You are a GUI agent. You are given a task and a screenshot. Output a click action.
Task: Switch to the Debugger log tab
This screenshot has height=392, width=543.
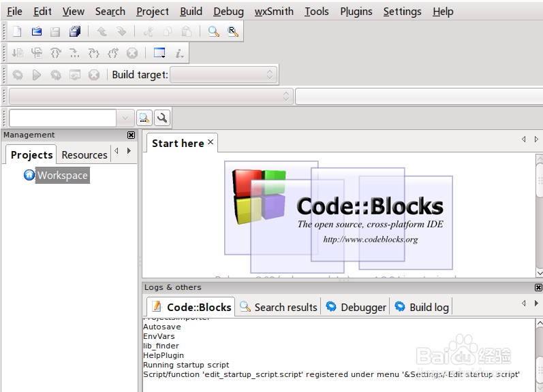pos(356,307)
